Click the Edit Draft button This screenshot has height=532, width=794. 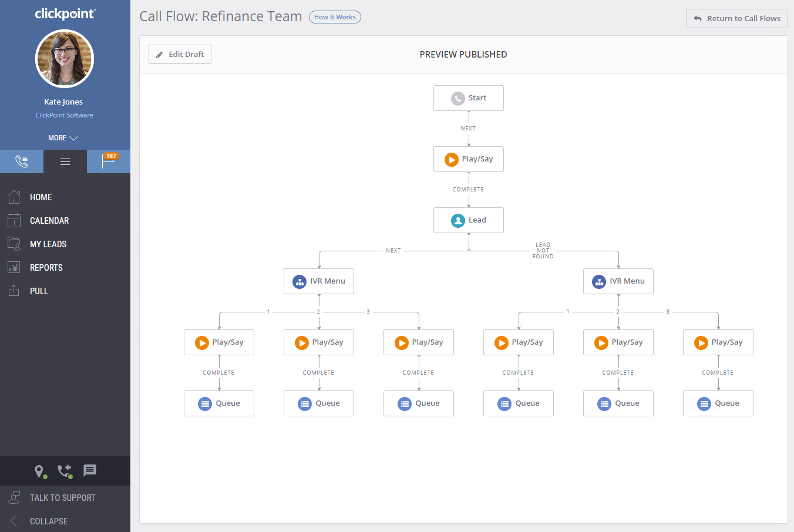pyautogui.click(x=180, y=54)
